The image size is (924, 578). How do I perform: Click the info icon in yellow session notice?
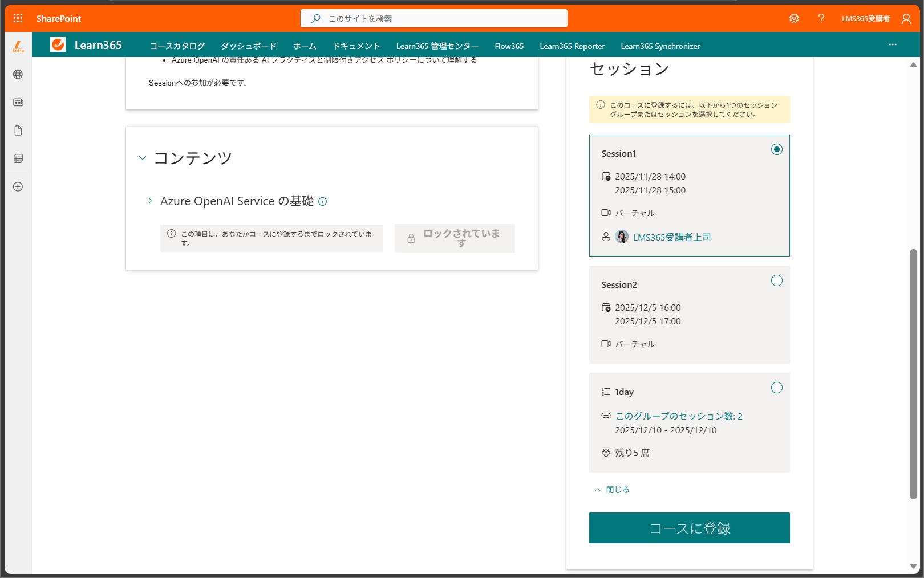pyautogui.click(x=601, y=105)
